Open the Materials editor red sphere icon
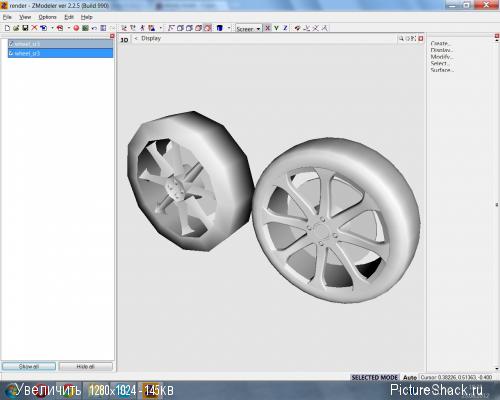The width and height of the screenshot is (500, 400). click(76, 28)
